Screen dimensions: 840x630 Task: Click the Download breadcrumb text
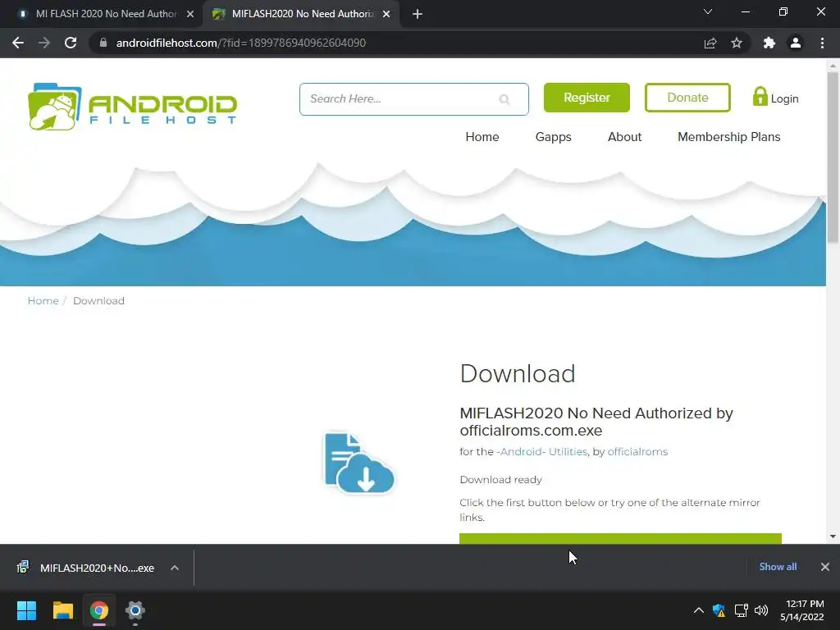click(x=98, y=300)
